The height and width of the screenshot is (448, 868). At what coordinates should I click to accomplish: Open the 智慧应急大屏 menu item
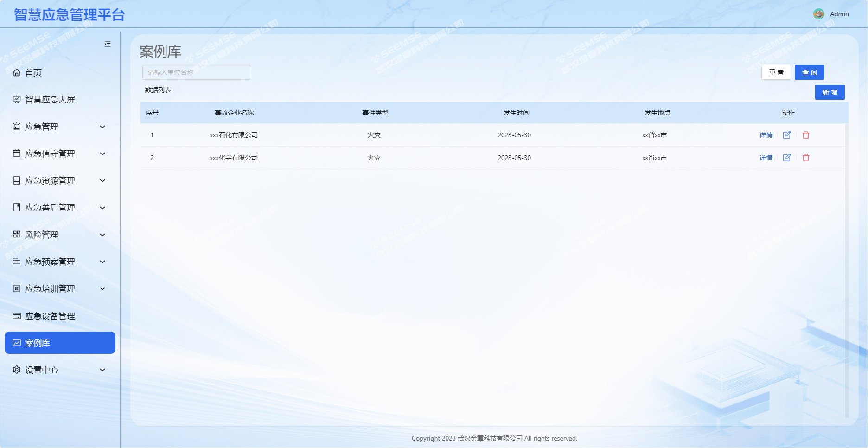click(x=60, y=99)
